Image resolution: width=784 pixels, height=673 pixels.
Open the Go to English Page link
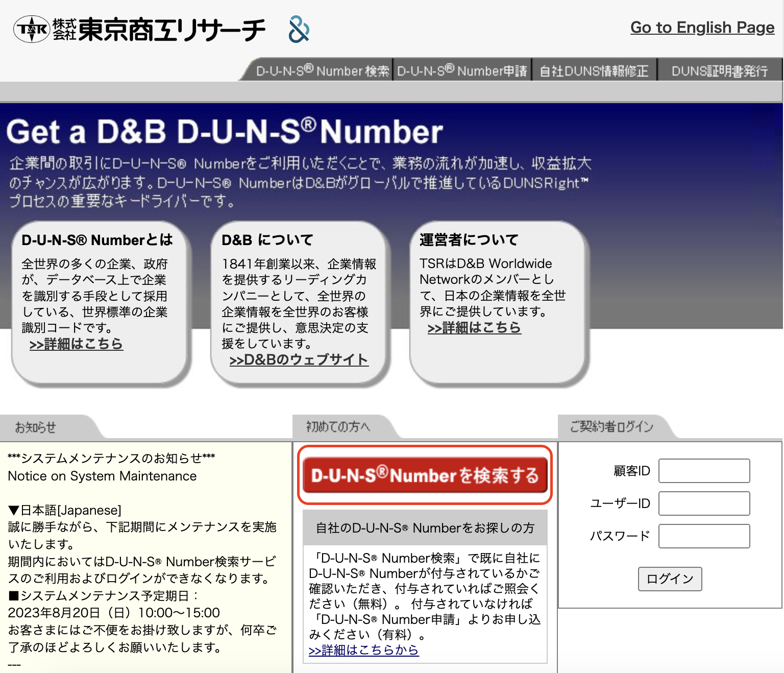click(x=702, y=27)
